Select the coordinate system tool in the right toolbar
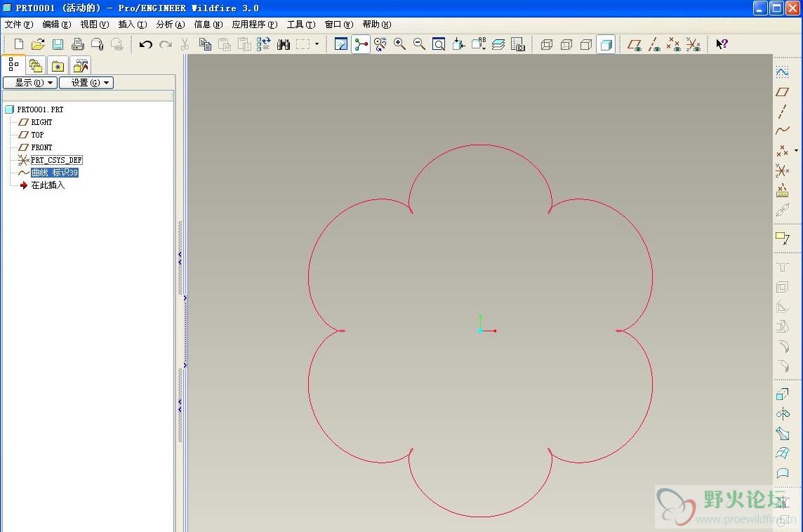Screen dimensions: 803x532 782,170
